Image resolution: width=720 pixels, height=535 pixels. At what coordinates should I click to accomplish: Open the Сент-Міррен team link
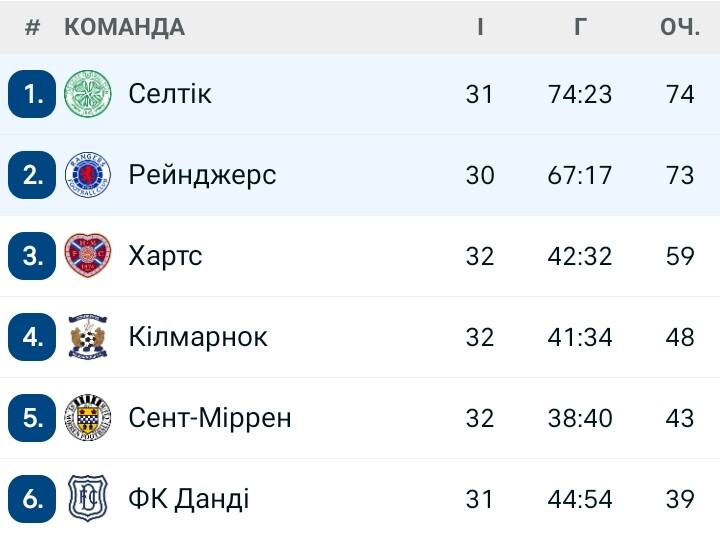210,417
